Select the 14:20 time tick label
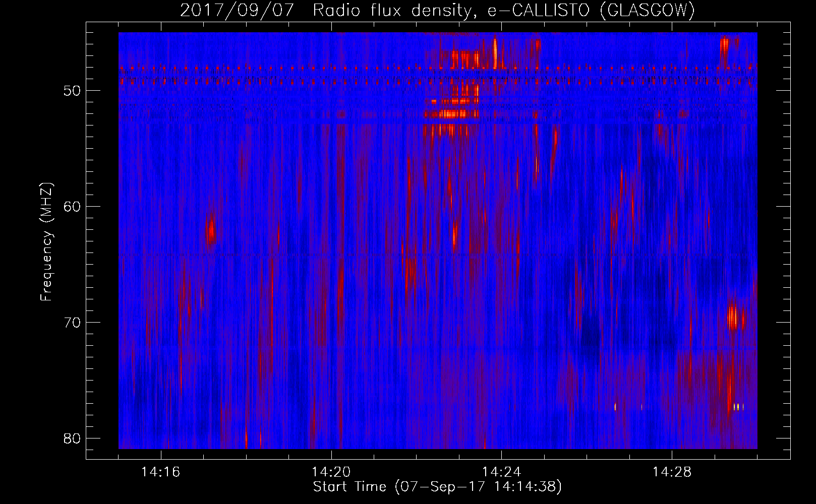The height and width of the screenshot is (504, 816). pos(331,472)
